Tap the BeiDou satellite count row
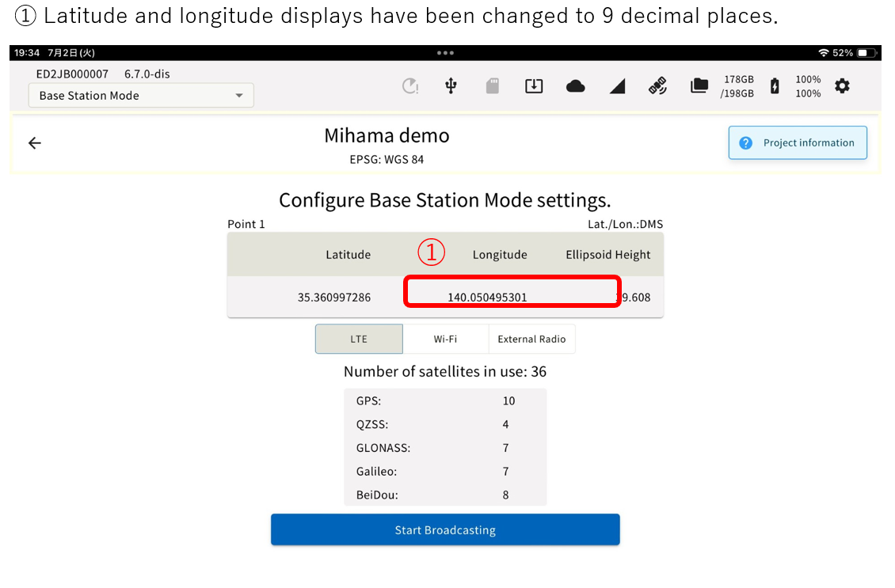 (x=445, y=495)
